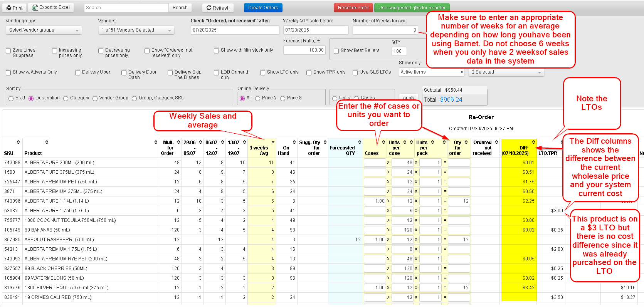The height and width of the screenshot is (307, 644).
Task: Select Group, Category, SKU sort radio
Action: coord(134,99)
